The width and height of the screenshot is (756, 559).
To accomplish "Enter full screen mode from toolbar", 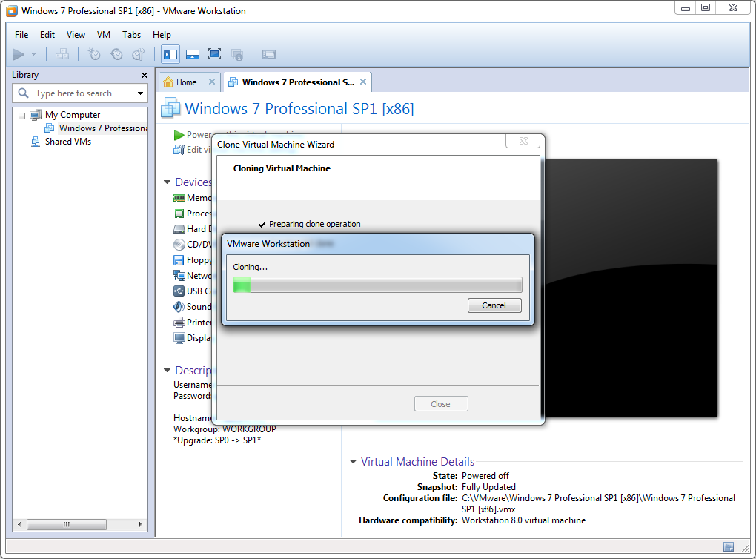I will coord(214,54).
